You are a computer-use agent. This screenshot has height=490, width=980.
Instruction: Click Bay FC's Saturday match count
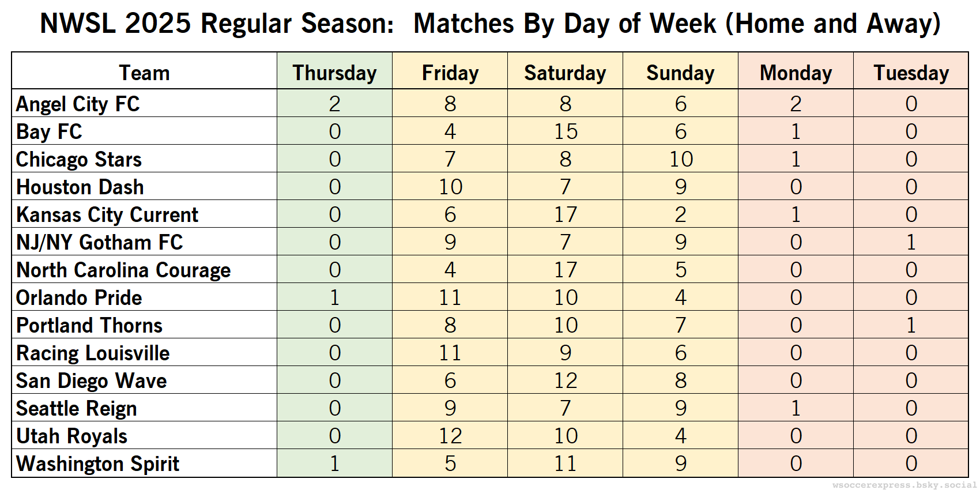tap(566, 131)
